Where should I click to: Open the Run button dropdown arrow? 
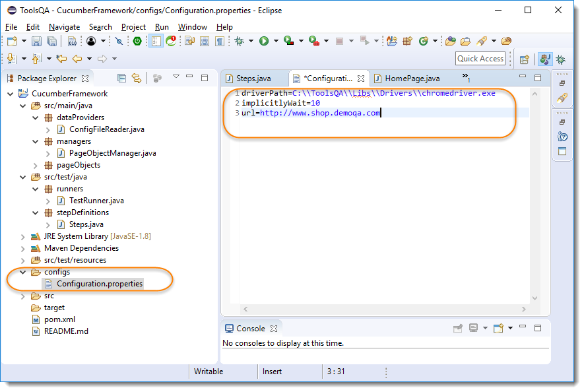pos(275,41)
